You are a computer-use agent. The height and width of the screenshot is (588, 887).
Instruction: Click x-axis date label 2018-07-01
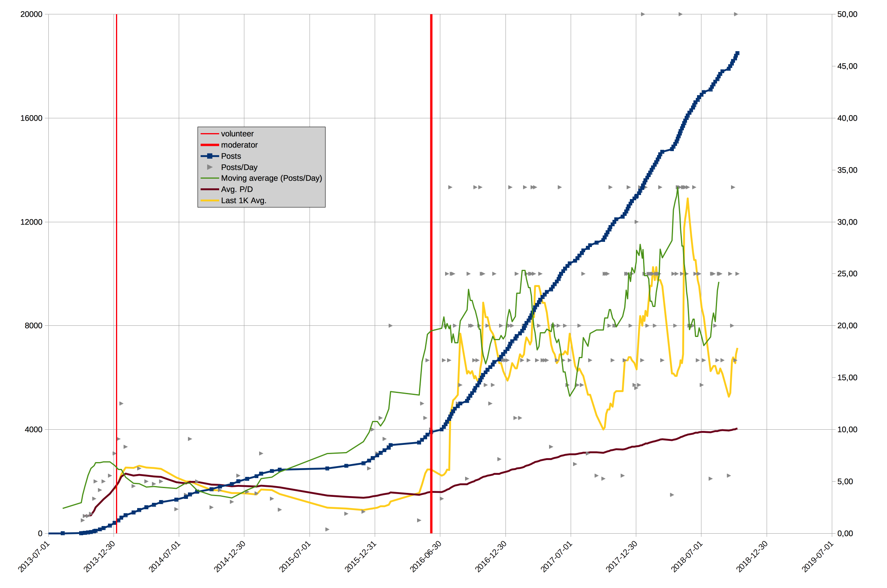tap(687, 556)
